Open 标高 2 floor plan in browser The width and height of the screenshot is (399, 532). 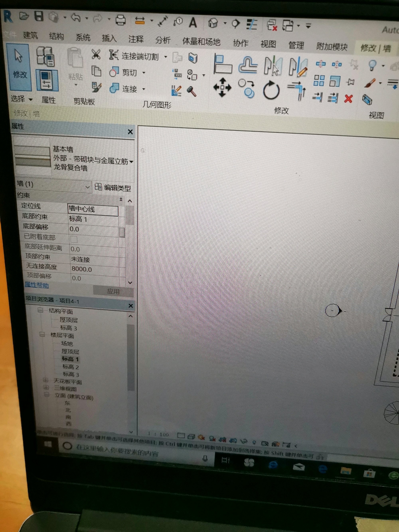pyautogui.click(x=70, y=367)
